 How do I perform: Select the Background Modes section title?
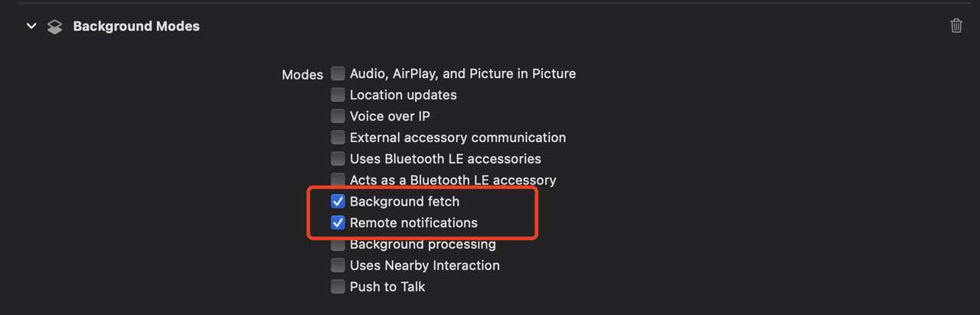click(x=136, y=26)
